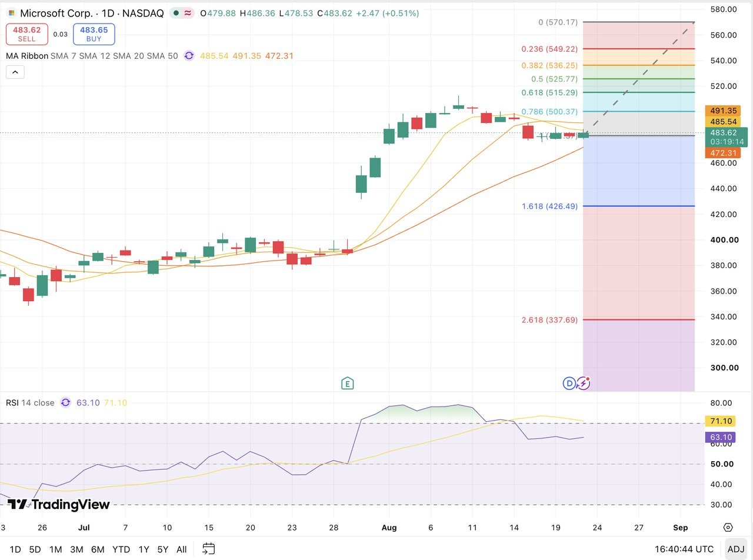
Task: Toggle the ADJ adjustment button
Action: tap(736, 549)
